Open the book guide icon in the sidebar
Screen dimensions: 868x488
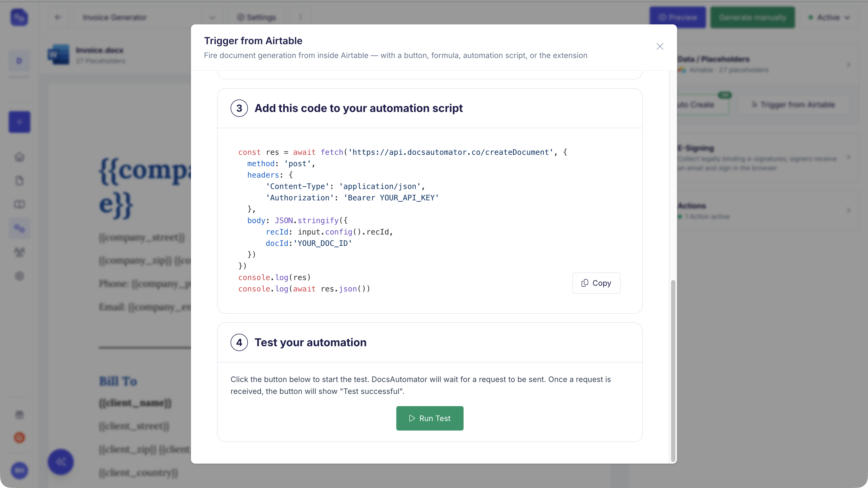[x=19, y=204]
